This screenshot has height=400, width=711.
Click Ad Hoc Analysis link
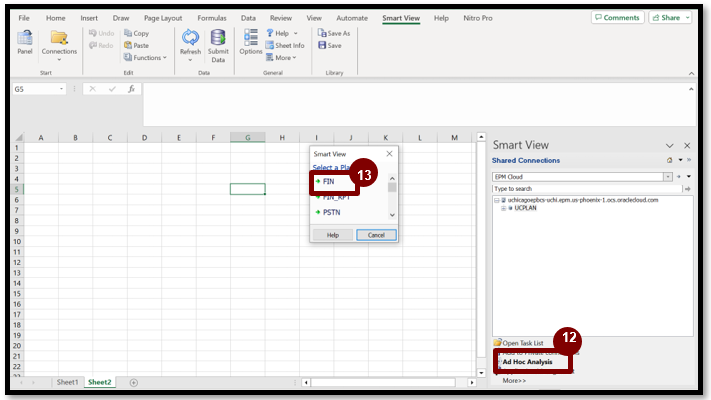(527, 361)
